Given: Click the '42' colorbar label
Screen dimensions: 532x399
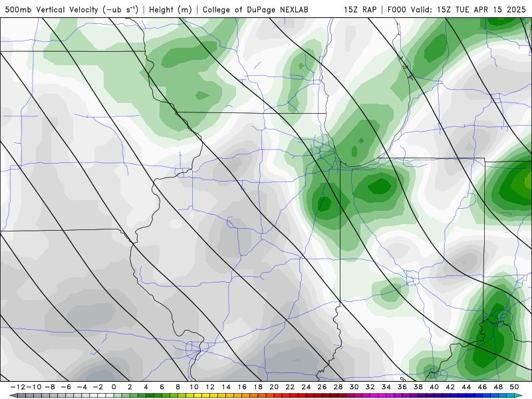Looking at the screenshot, I should coord(450,387).
